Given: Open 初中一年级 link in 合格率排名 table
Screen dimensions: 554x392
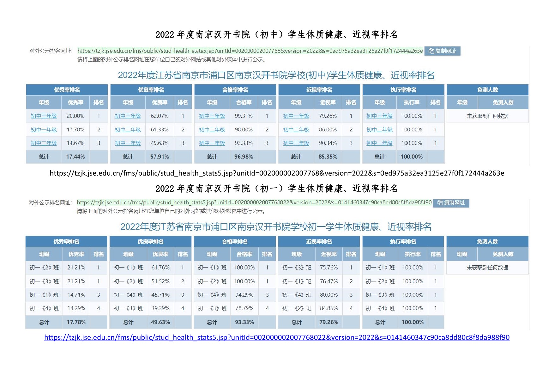Looking at the screenshot, I should pos(212,143).
